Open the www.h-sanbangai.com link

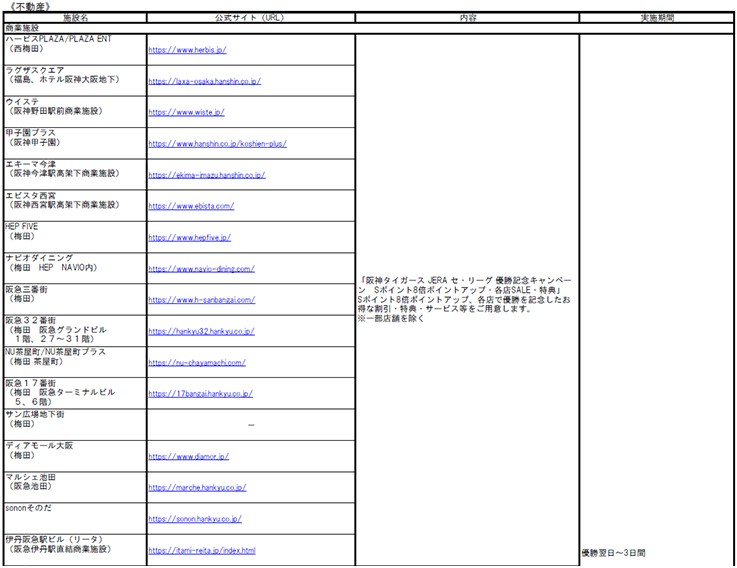coord(202,300)
